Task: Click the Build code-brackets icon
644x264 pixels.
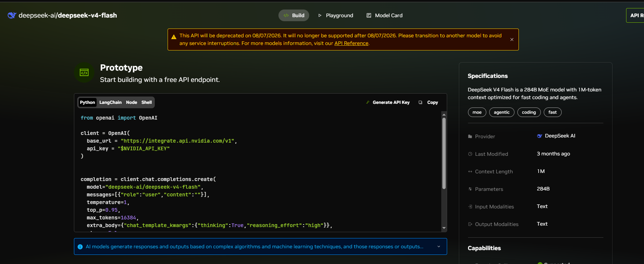Action: (x=286, y=15)
